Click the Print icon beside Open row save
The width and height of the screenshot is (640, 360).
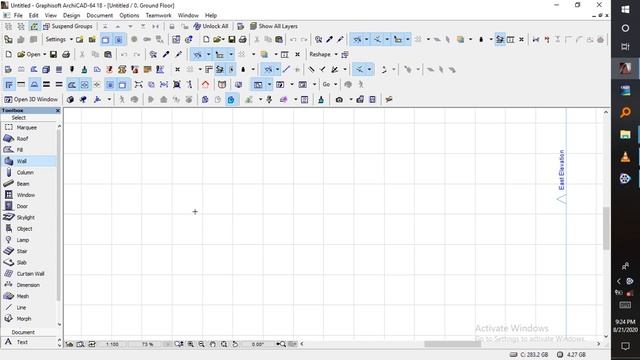coord(66,54)
